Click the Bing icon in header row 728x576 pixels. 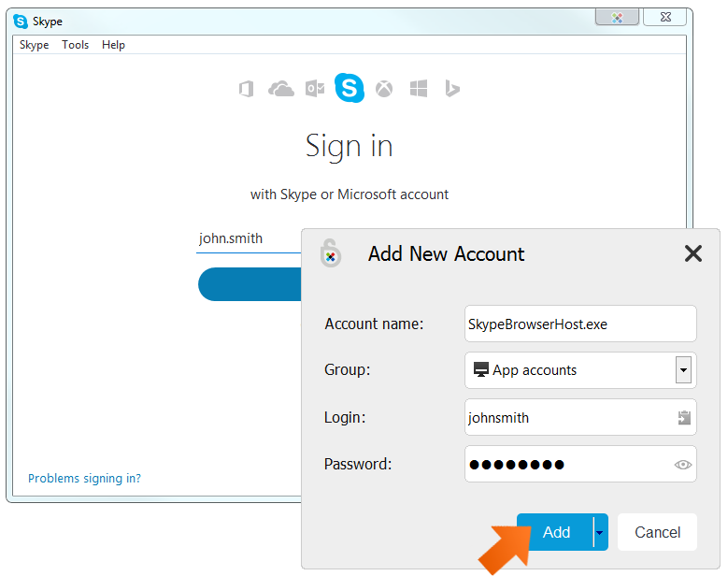tap(451, 88)
